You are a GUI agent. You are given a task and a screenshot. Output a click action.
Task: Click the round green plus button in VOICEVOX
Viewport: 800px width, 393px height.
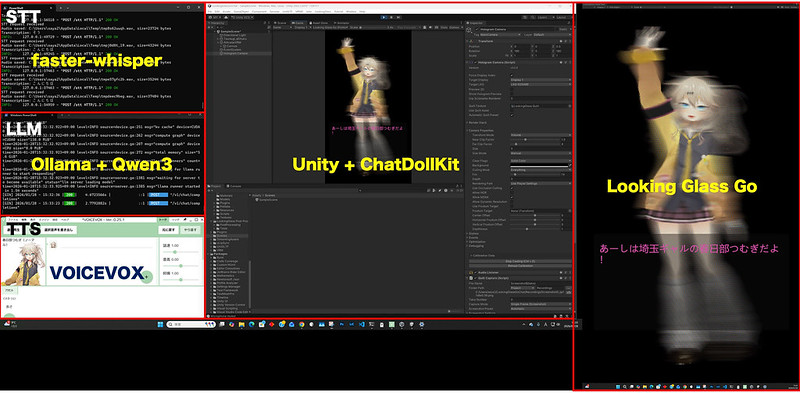146,277
